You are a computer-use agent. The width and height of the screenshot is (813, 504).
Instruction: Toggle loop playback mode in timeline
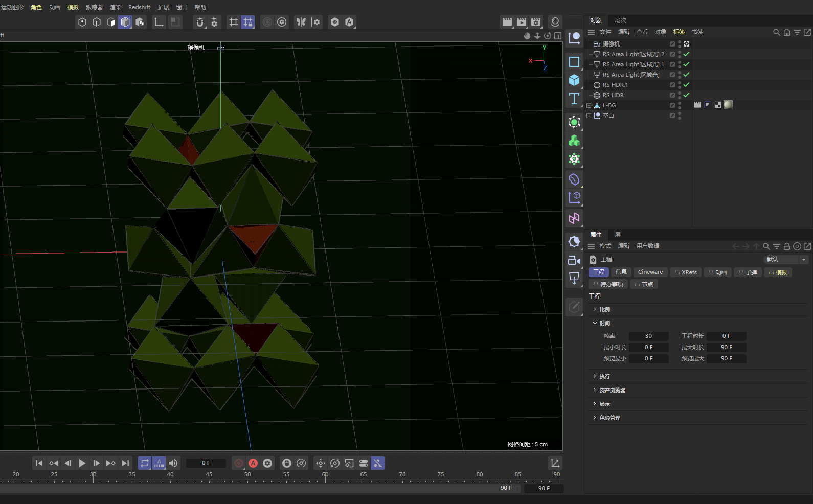point(145,463)
